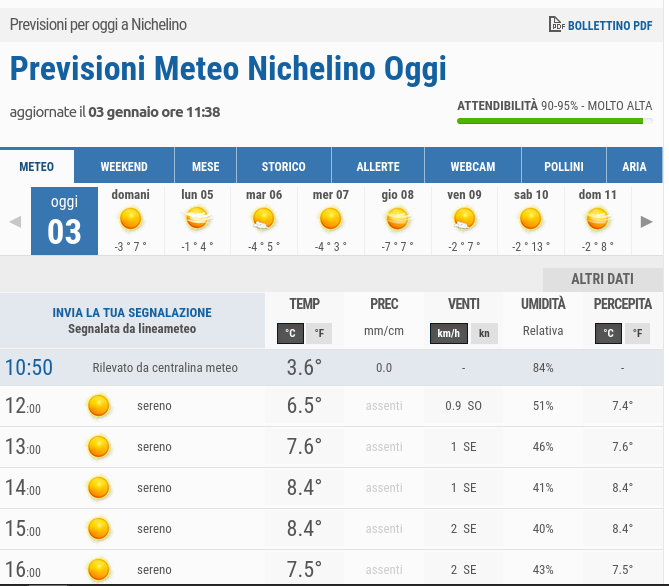The width and height of the screenshot is (669, 586).
Task: Open the Bollettino PDF icon link
Action: (557, 25)
